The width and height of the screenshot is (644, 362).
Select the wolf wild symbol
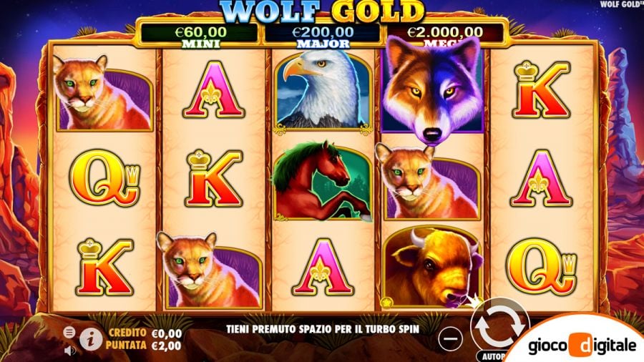click(x=434, y=88)
